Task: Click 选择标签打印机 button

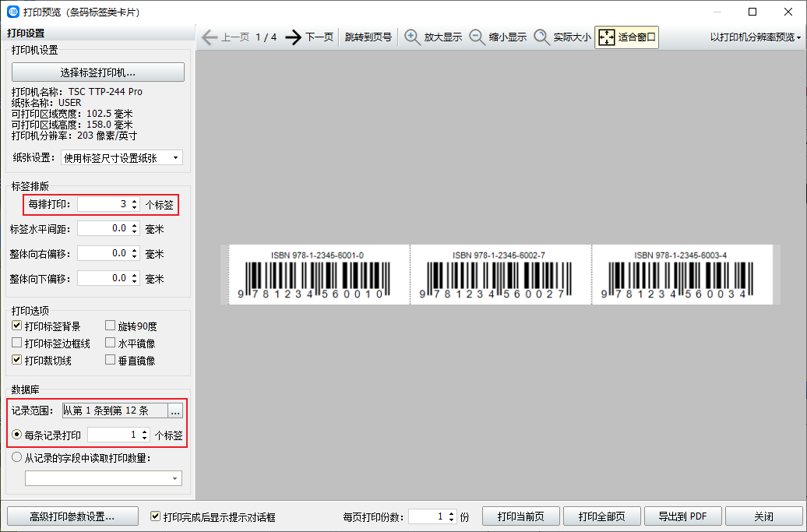Action: 98,72
